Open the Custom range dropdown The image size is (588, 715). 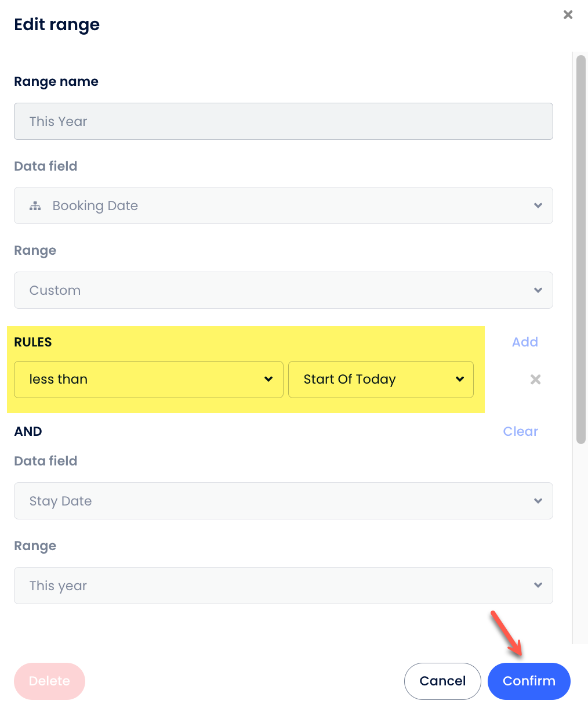click(283, 290)
